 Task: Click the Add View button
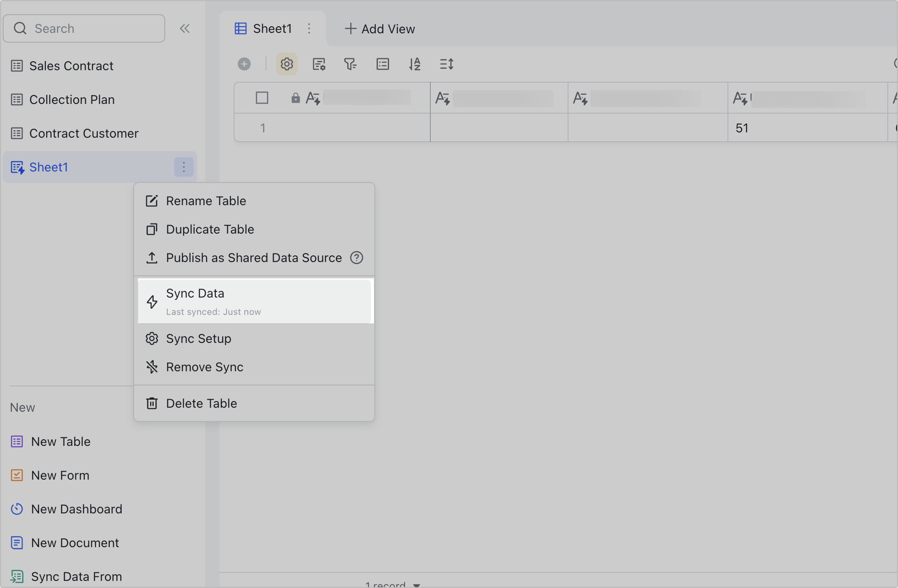(379, 28)
